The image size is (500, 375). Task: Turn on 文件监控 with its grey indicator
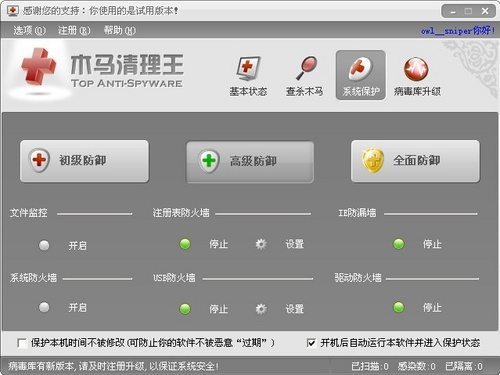click(44, 245)
